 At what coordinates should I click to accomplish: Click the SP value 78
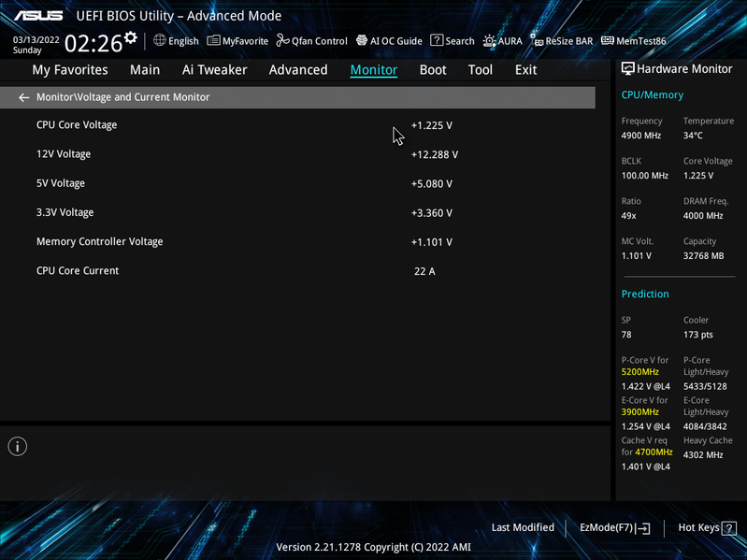(626, 335)
